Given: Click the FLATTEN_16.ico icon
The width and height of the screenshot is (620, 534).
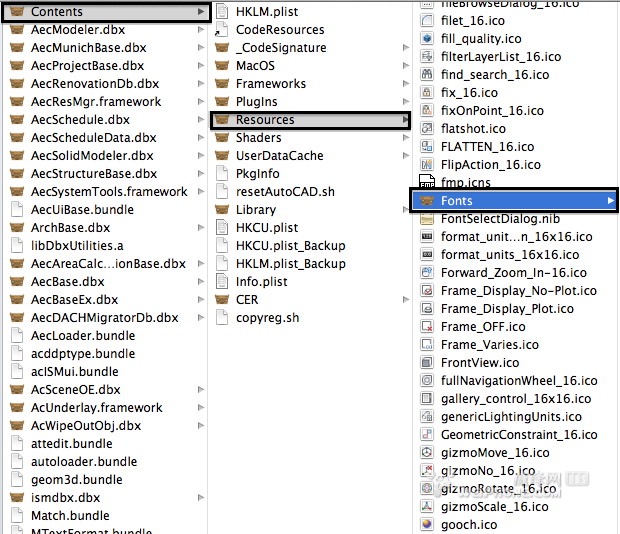Looking at the screenshot, I should click(x=427, y=147).
